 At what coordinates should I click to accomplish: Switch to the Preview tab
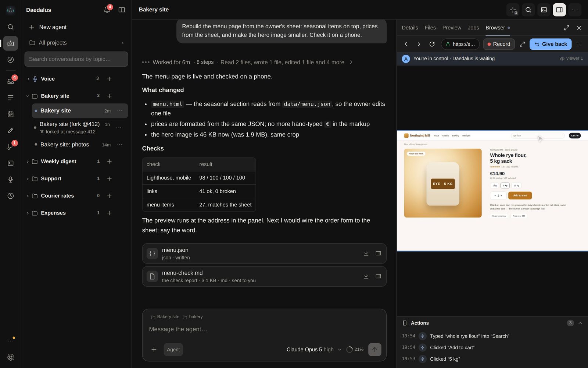[452, 28]
